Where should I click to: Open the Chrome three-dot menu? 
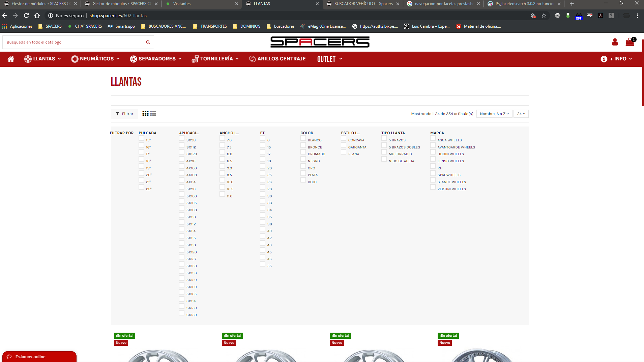[x=637, y=16]
